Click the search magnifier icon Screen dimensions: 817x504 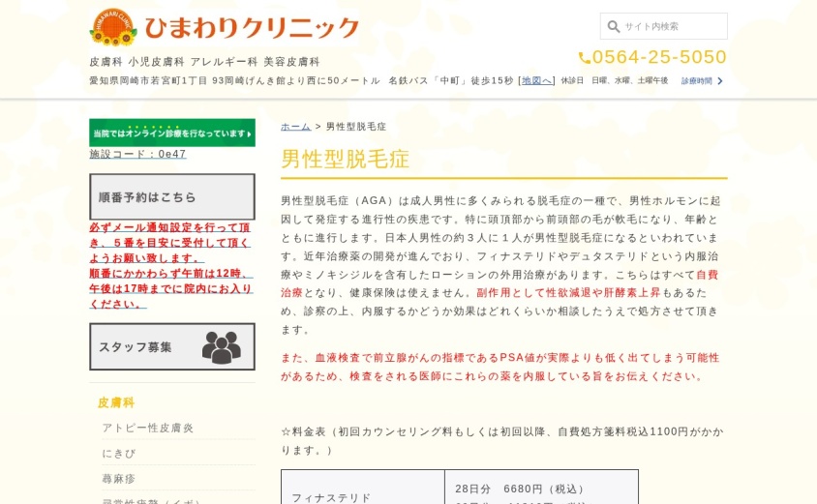(614, 26)
